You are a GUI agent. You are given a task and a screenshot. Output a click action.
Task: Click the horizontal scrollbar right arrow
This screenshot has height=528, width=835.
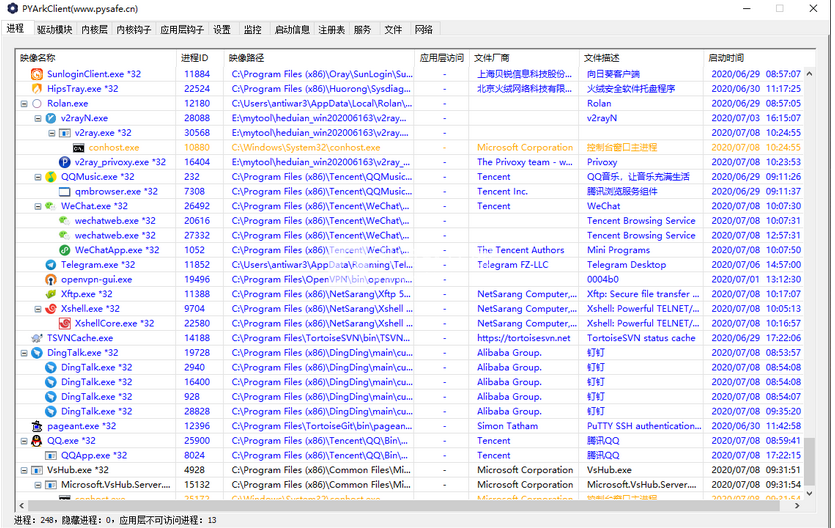pyautogui.click(x=797, y=506)
